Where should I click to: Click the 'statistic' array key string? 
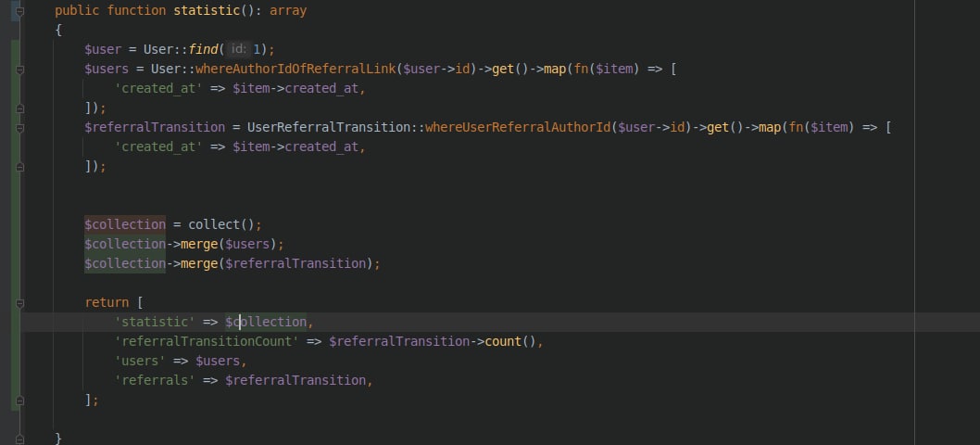click(x=155, y=322)
